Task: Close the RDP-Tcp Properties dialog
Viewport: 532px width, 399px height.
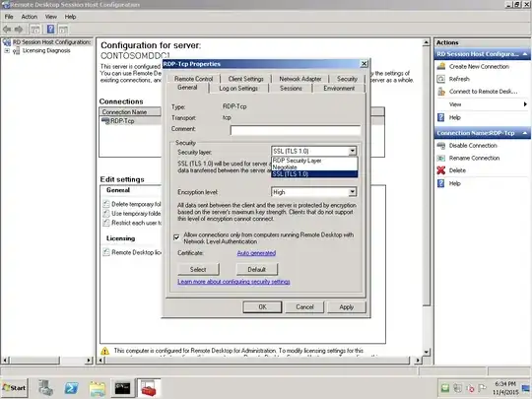Action: pos(364,64)
